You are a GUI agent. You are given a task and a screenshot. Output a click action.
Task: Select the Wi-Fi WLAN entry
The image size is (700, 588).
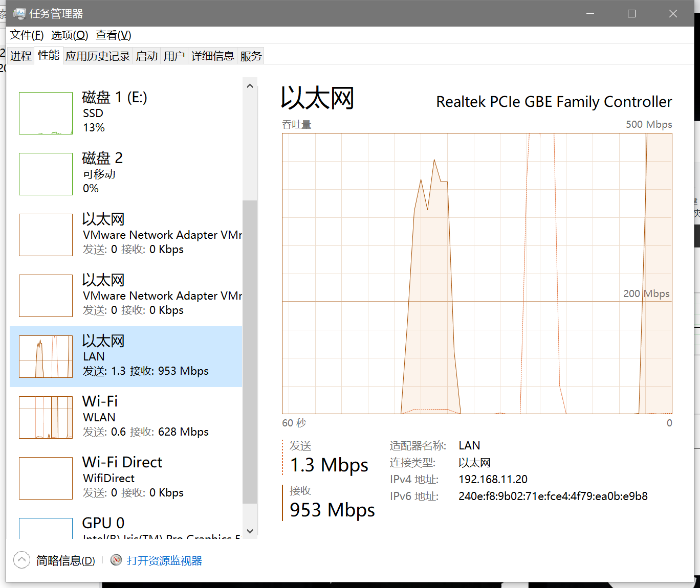pos(126,417)
